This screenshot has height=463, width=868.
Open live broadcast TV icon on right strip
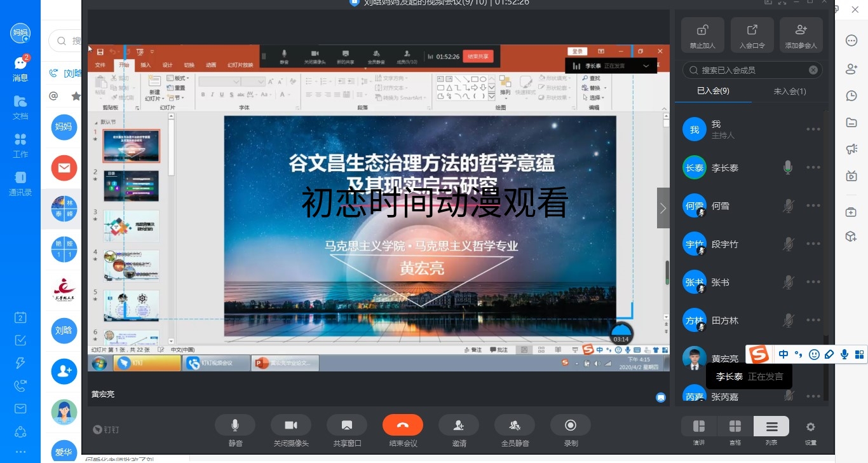coord(852,176)
